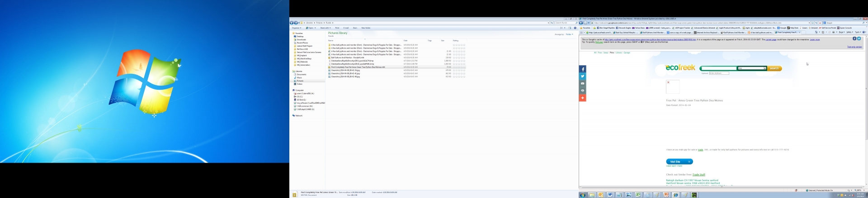
Task: Expand Explorer address bar history dropdown
Action: click(x=548, y=23)
